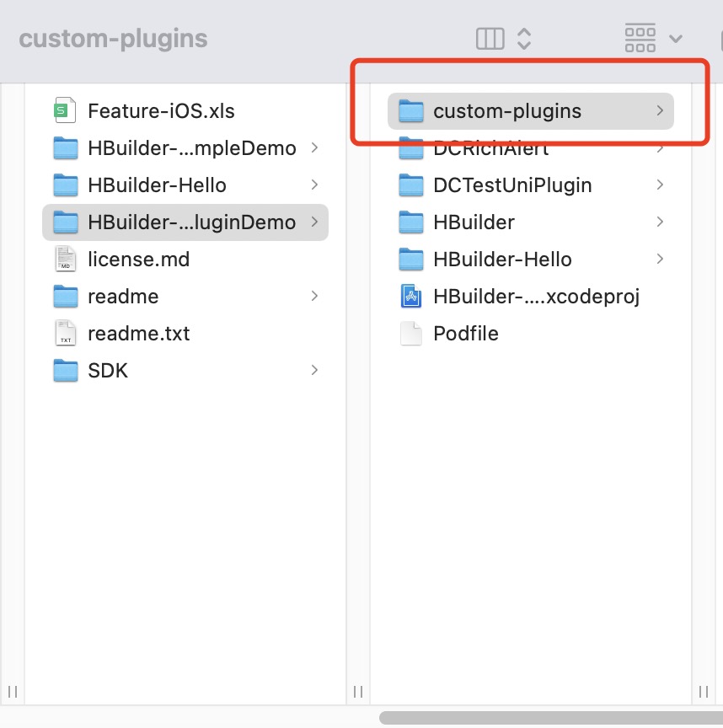
Task: Expand the DCTestUniPlugin folder arrow
Action: [660, 185]
